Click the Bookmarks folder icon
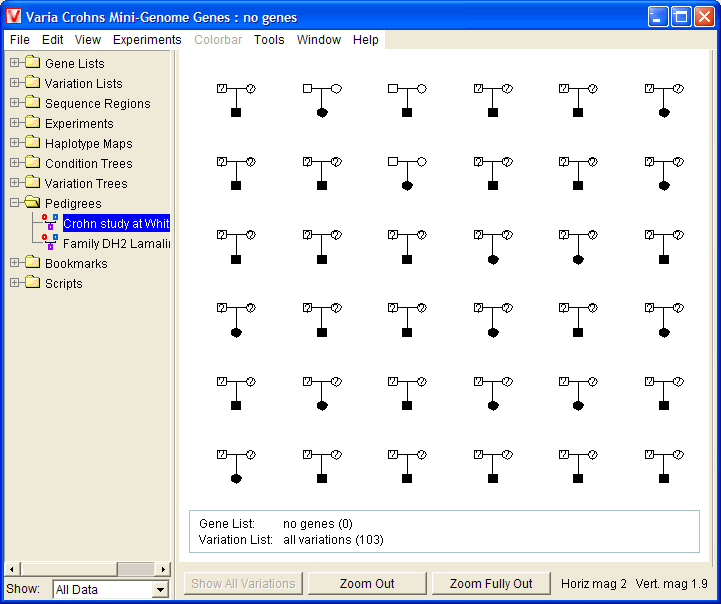This screenshot has width=721, height=604. tap(32, 263)
